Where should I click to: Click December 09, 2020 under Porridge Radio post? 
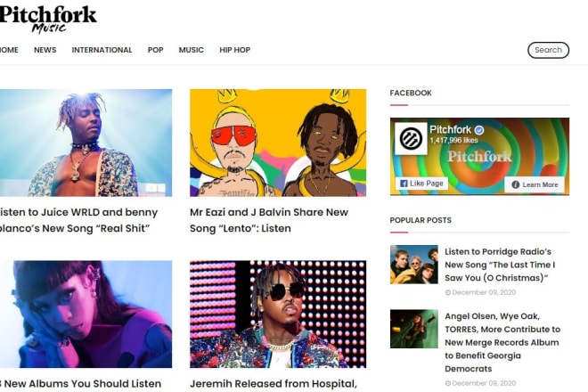pyautogui.click(x=484, y=292)
